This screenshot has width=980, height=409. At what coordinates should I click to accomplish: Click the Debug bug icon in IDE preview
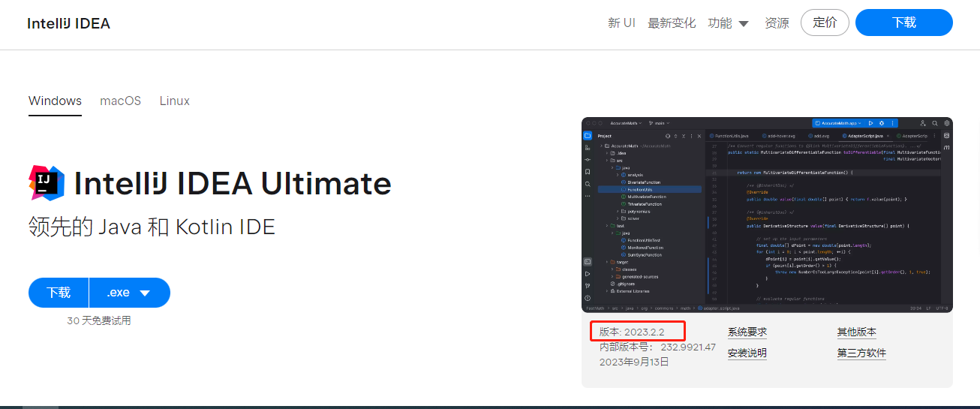coord(882,123)
